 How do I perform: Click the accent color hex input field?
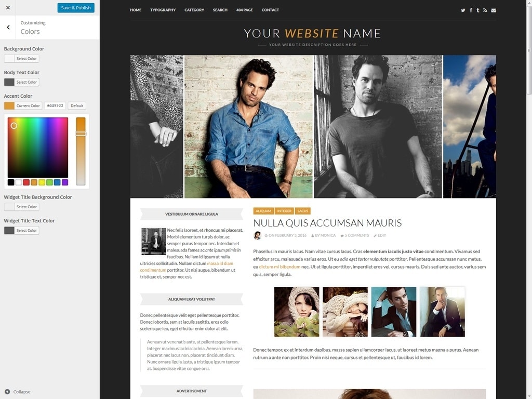click(x=55, y=105)
